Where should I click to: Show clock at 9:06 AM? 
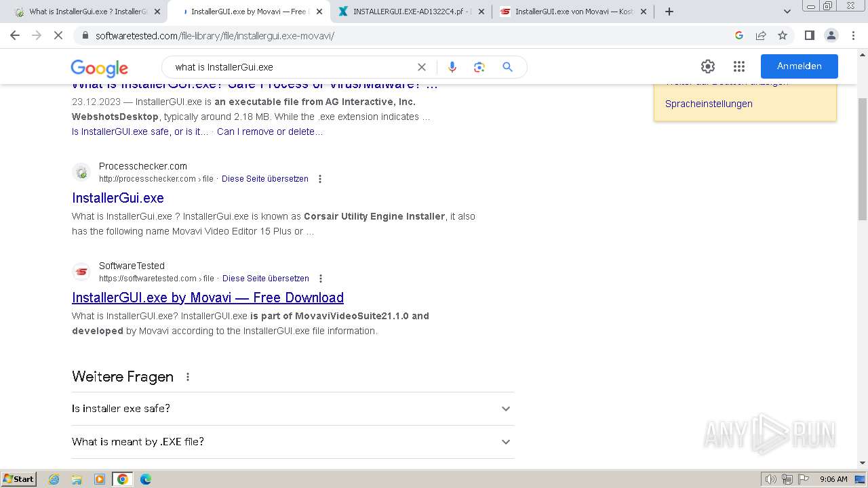click(833, 479)
